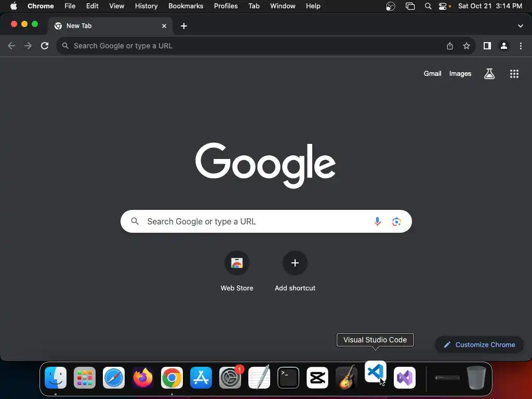This screenshot has width=532, height=399.
Task: Open a new tab with plus button
Action: point(184,26)
